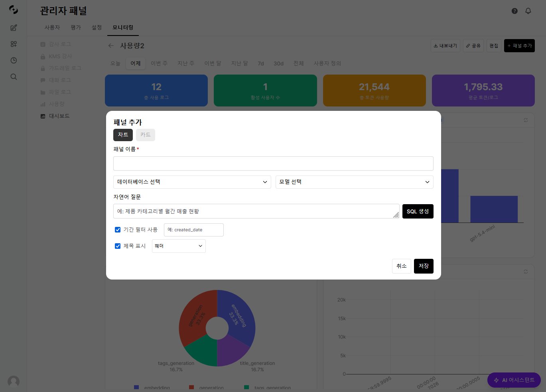Select the 어제 date range
Image resolution: width=546 pixels, height=392 pixels.
[136, 63]
